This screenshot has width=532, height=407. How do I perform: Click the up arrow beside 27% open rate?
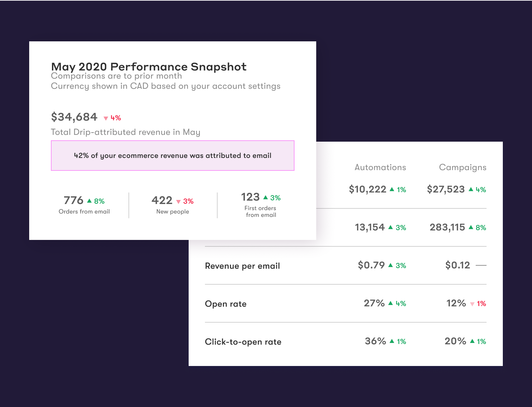391,303
